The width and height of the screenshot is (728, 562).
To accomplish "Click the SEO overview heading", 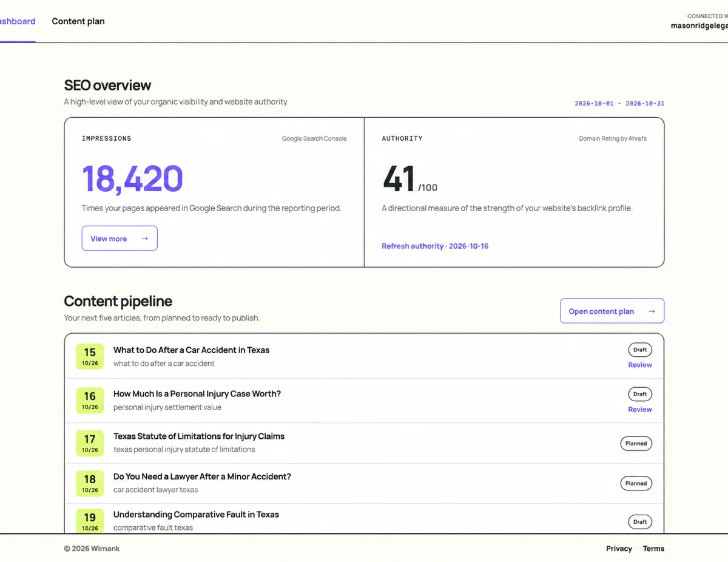I will [x=108, y=86].
